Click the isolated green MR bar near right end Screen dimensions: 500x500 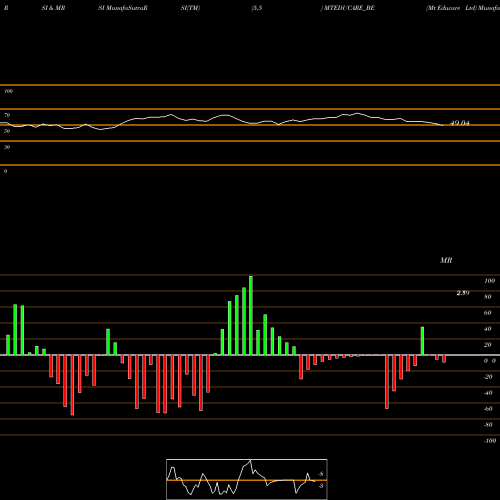point(422,341)
